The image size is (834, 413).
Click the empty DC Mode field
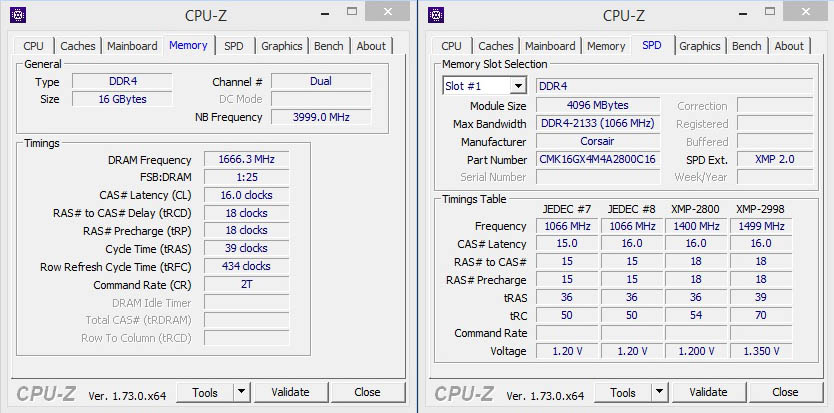click(321, 99)
